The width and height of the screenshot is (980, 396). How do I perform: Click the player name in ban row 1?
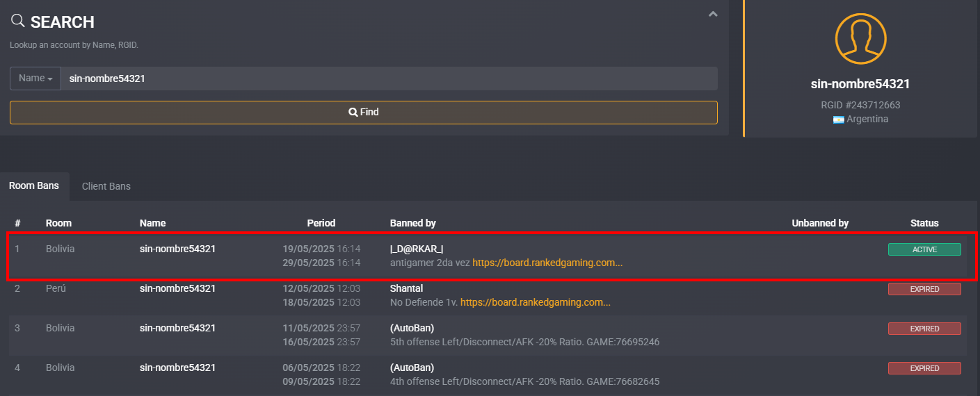tap(177, 249)
